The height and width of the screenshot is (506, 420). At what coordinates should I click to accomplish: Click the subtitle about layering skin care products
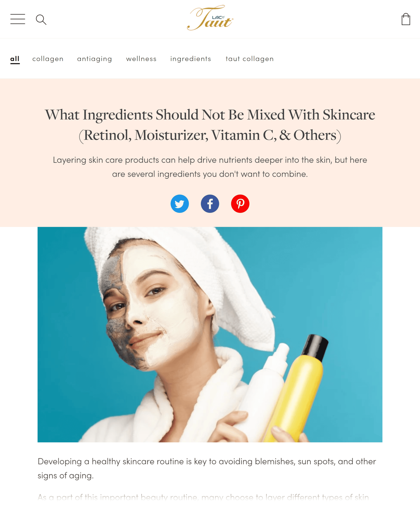tap(210, 167)
